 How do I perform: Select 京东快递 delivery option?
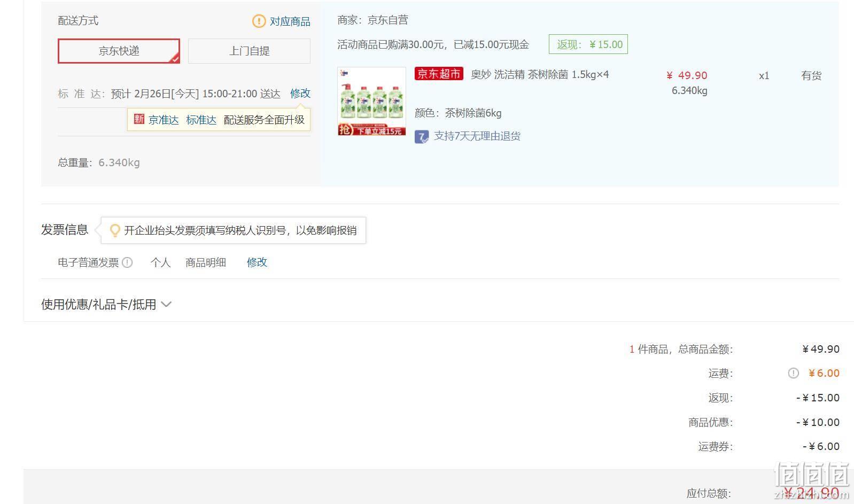(119, 51)
